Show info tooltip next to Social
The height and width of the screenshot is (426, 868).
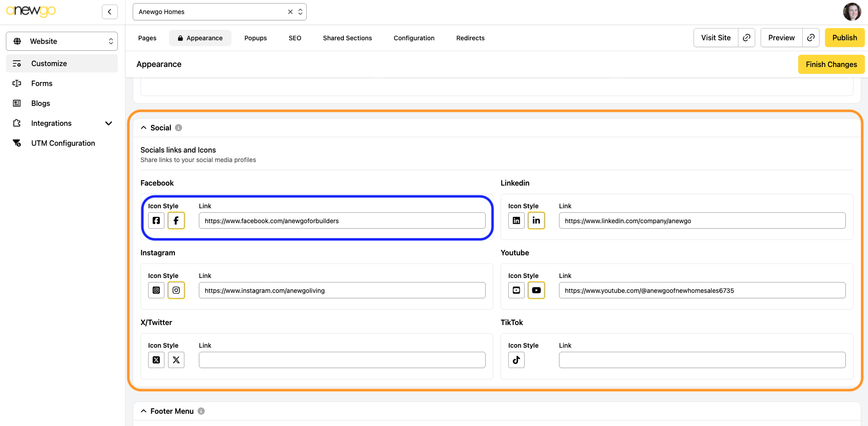[178, 128]
